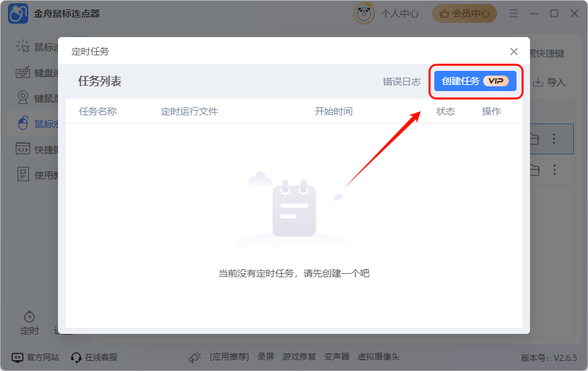The width and height of the screenshot is (588, 371).
Task: Click the [应用推荐] label
Action: click(x=229, y=357)
